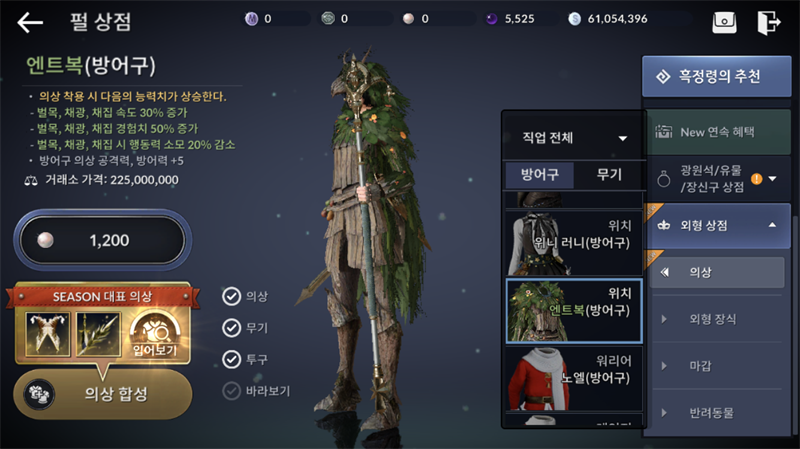This screenshot has height=449, width=800.
Task: Select the 워리어 노엘(방어구) costume thumbnail
Action: coord(573,379)
